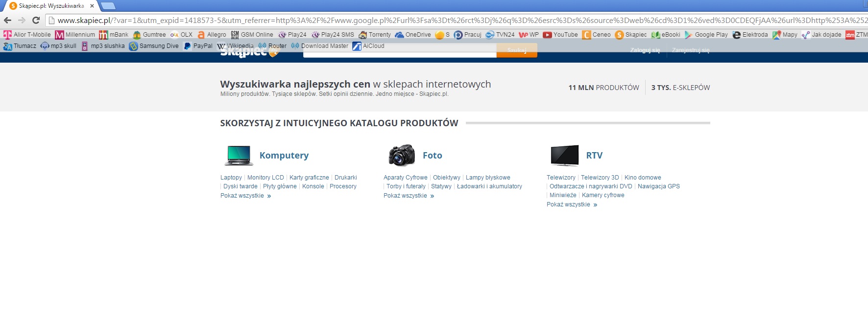Open the Torrenty bookmark
The width and height of the screenshot is (868, 317).
[375, 35]
